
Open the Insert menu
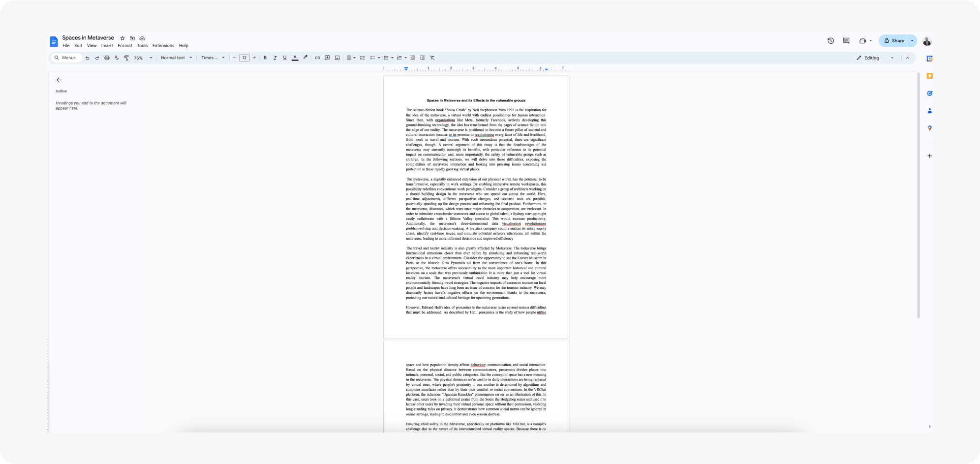click(107, 46)
